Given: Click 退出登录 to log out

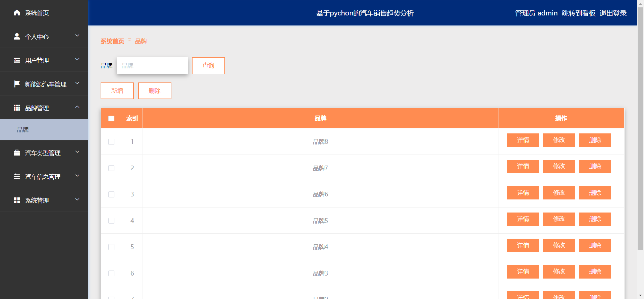Looking at the screenshot, I should 613,13.
